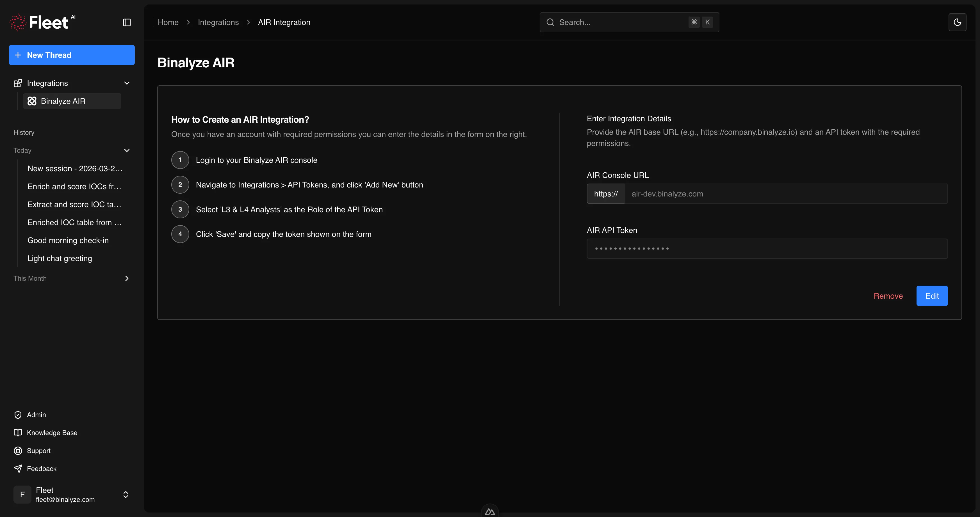Viewport: 980px width, 517px height.
Task: Open the Admin section via its shield icon
Action: click(x=18, y=414)
